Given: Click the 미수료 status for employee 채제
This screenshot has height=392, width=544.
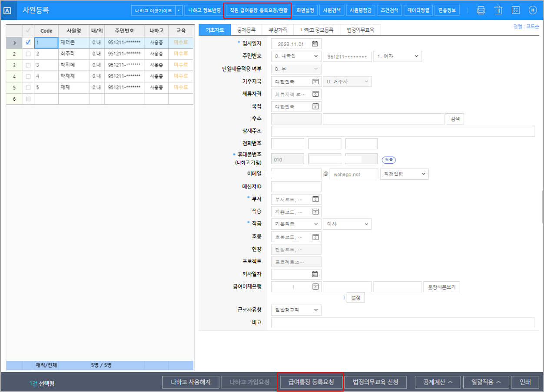Looking at the screenshot, I should (181, 87).
